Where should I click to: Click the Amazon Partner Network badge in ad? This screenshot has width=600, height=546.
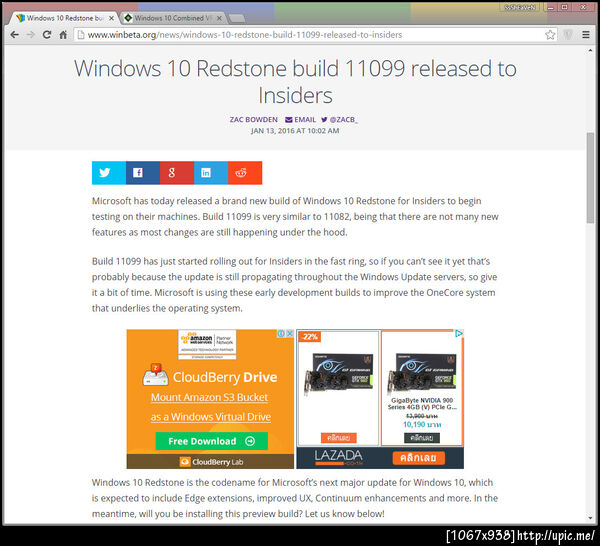point(207,345)
